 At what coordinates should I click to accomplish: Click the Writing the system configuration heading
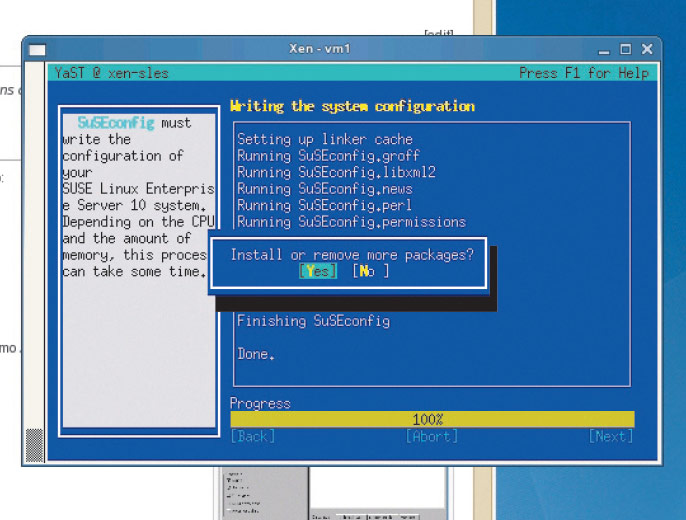tap(352, 106)
